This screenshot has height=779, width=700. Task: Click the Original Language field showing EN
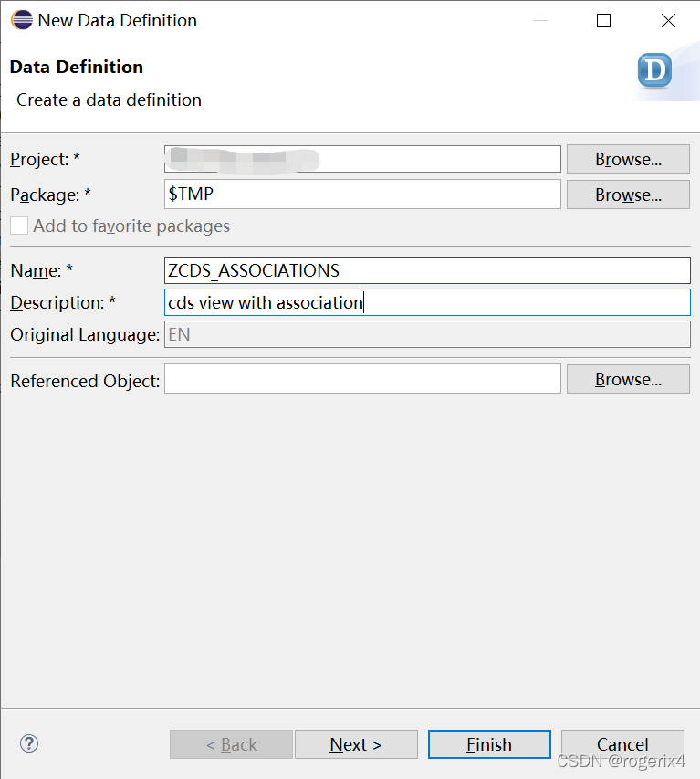pyautogui.click(x=427, y=334)
